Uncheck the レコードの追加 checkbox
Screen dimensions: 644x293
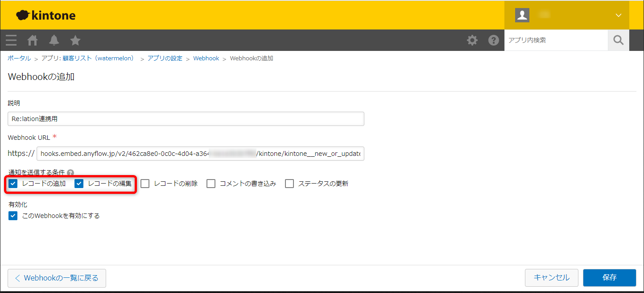coord(13,184)
